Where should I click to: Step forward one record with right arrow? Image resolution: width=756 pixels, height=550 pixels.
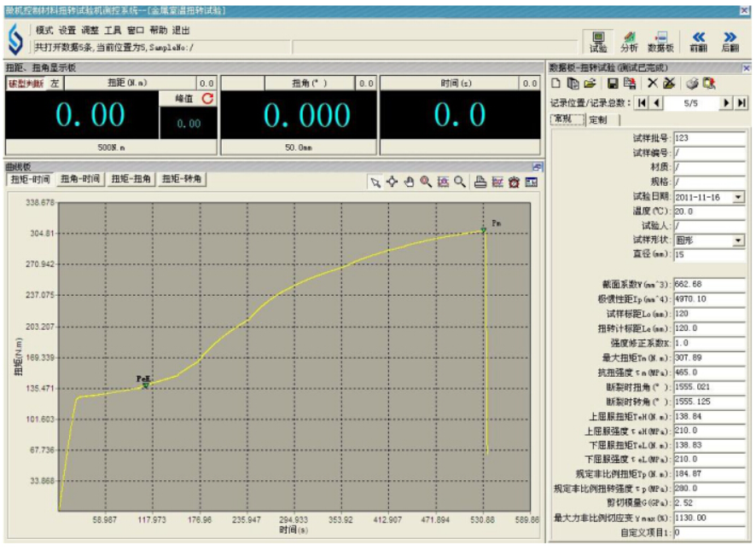click(725, 102)
